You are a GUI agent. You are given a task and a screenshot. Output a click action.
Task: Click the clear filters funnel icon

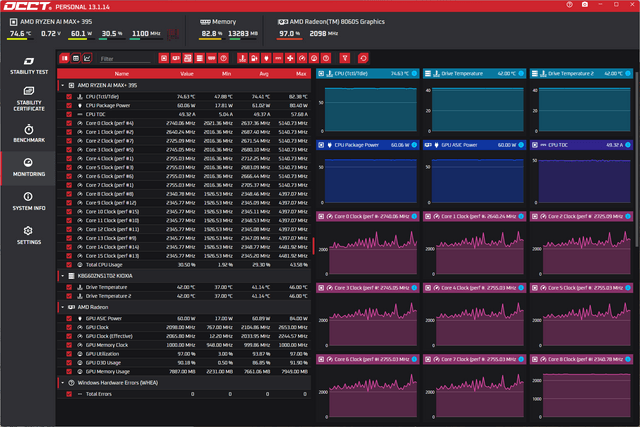tap(345, 58)
